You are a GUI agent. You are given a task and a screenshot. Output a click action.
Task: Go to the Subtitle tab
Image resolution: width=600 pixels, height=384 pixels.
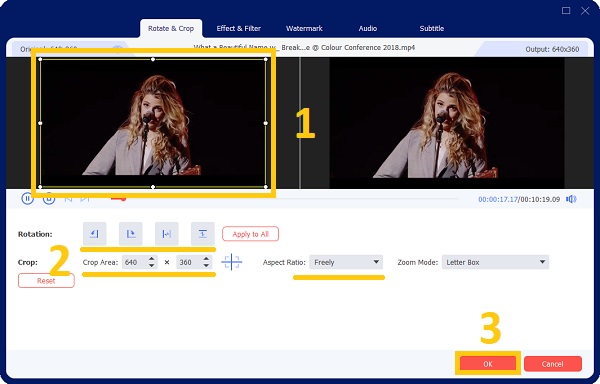pos(432,28)
